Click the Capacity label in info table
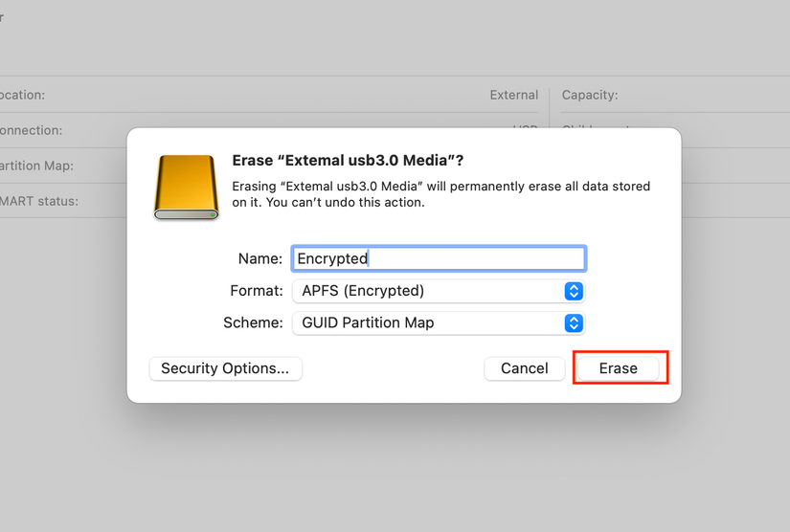790x532 pixels. pyautogui.click(x=590, y=96)
